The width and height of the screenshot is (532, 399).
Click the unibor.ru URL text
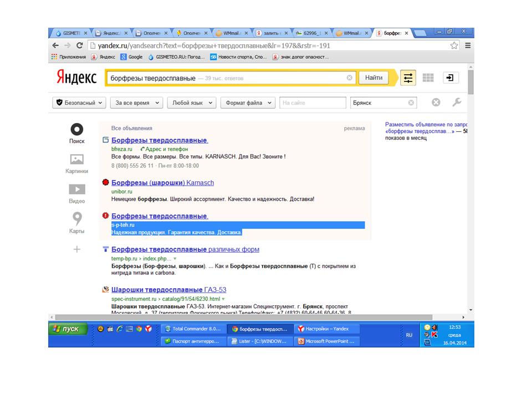122,191
